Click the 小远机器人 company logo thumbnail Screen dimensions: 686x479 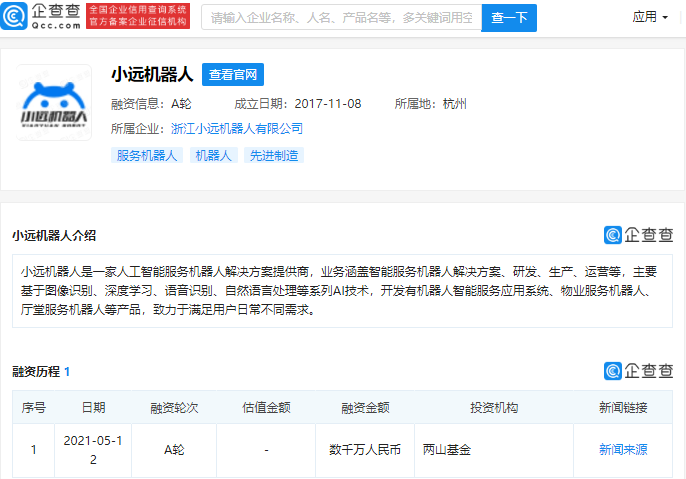54,103
